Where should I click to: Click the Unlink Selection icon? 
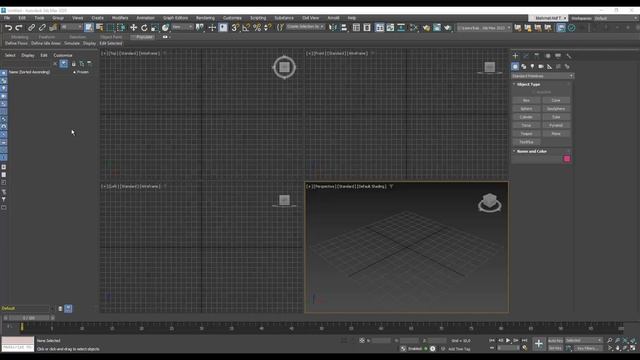click(x=42, y=28)
